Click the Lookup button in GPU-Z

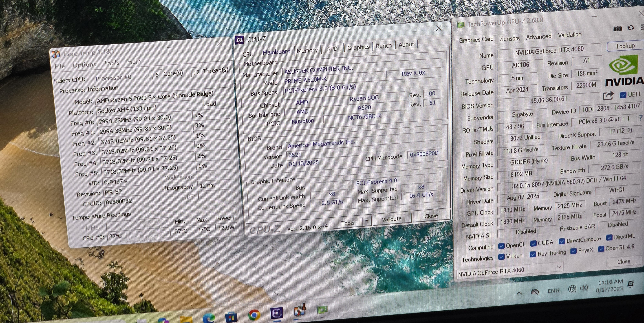[625, 46]
